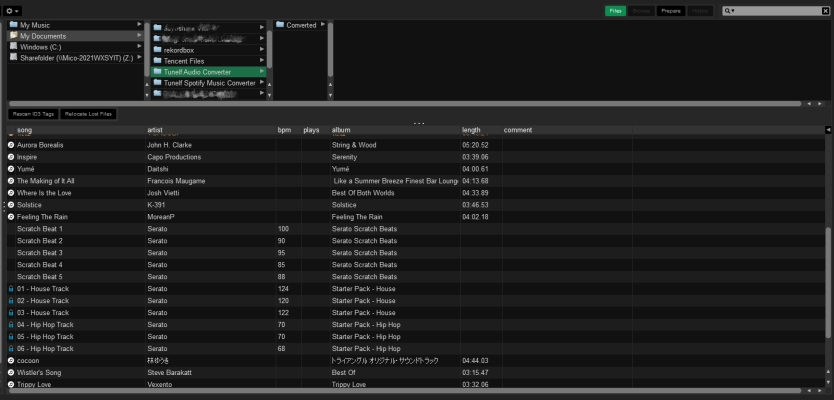Sort tracks by the album column header
The image size is (834, 400).
point(395,130)
